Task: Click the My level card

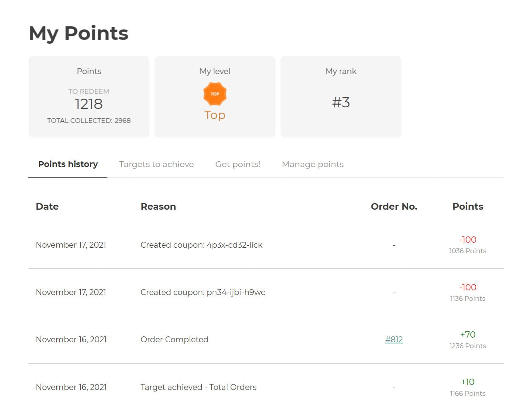Action: click(x=215, y=97)
